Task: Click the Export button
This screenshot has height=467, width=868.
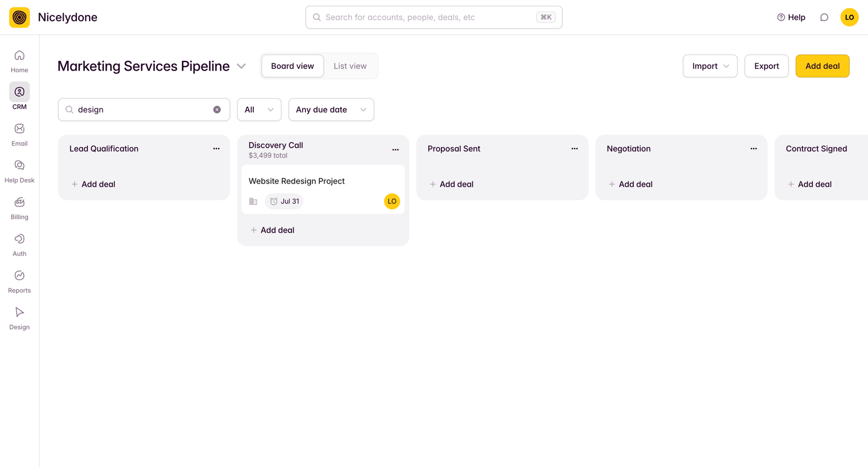Action: 766,66
